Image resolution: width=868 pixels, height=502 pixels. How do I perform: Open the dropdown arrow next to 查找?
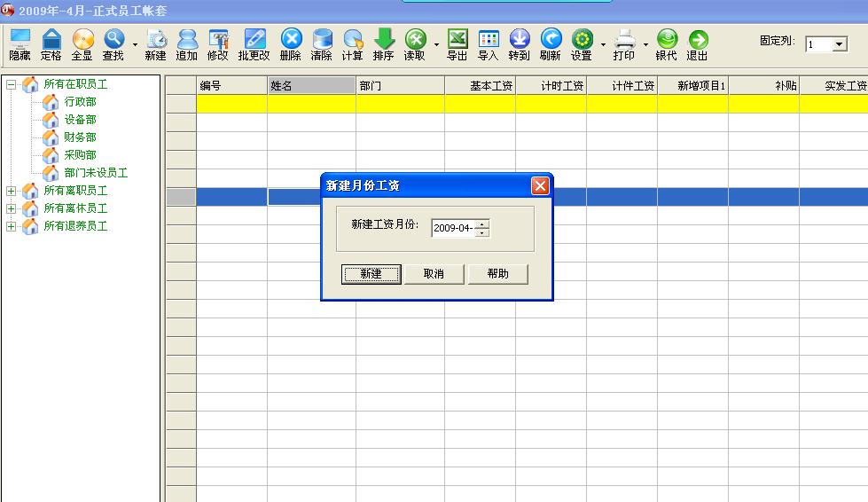[x=135, y=44]
